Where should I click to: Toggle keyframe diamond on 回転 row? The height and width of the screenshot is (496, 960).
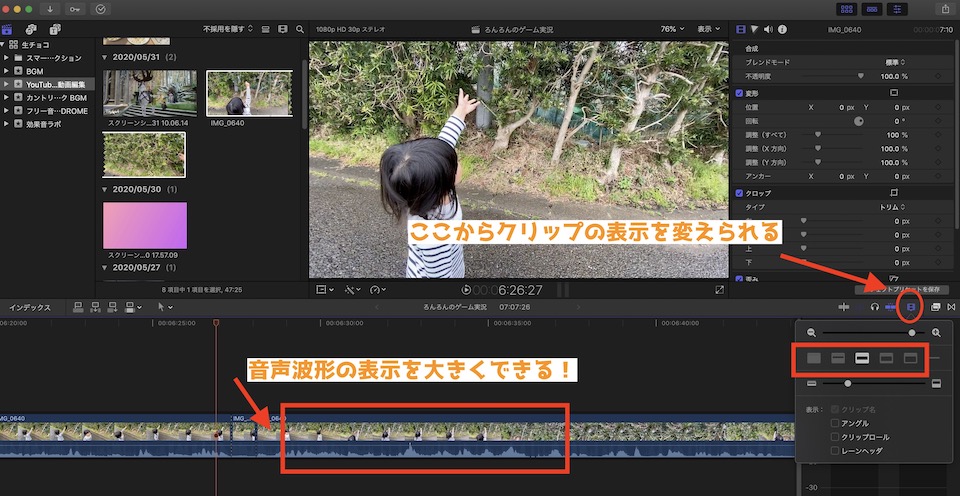pyautogui.click(x=939, y=121)
